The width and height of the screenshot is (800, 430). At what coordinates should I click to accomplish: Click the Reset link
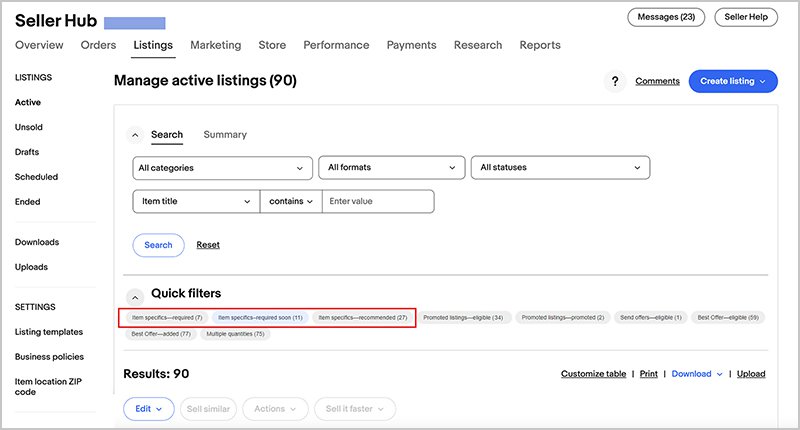(x=208, y=245)
